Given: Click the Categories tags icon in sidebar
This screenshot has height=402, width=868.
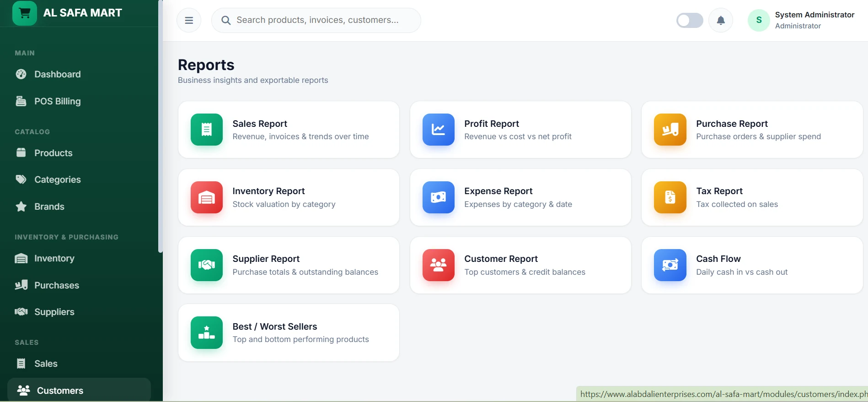Looking at the screenshot, I should pos(21,179).
